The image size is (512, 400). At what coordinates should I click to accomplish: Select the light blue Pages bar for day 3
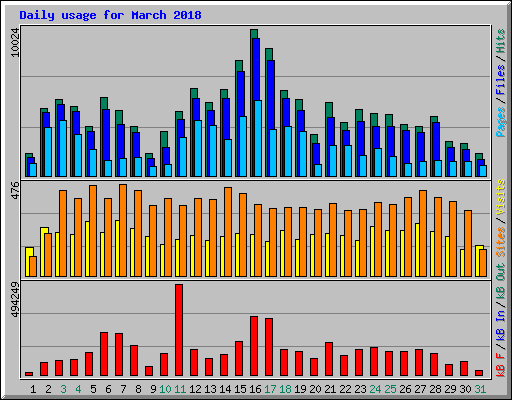[63, 148]
